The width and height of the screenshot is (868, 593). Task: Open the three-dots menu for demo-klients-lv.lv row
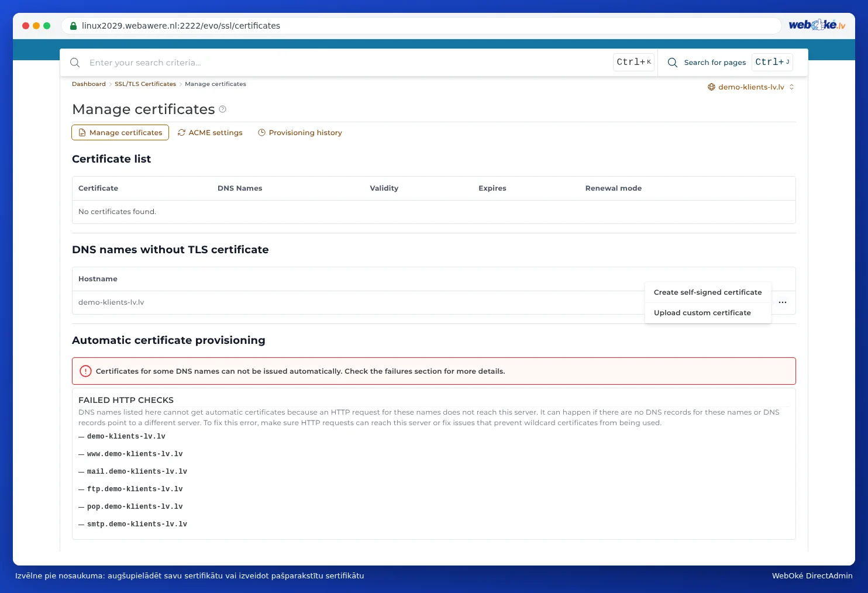(x=783, y=302)
